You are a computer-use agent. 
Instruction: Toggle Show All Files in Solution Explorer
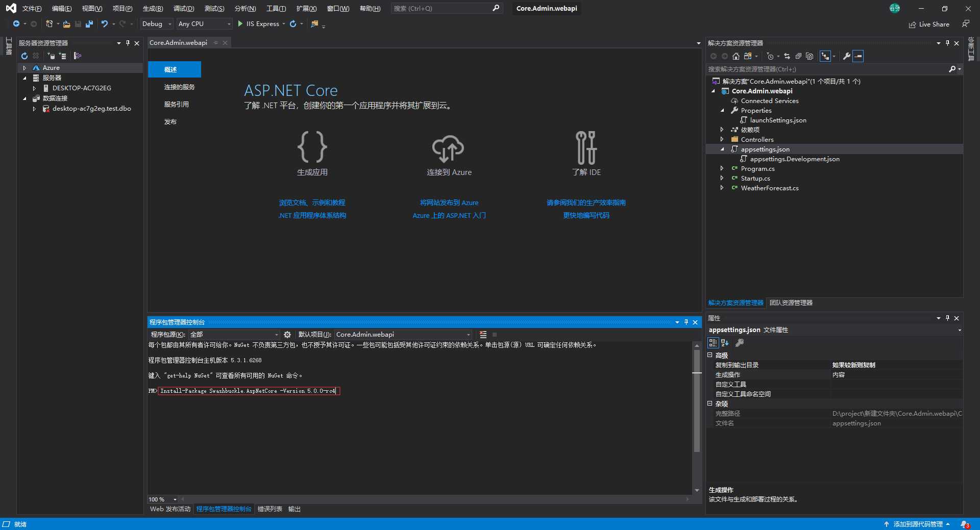click(x=810, y=56)
